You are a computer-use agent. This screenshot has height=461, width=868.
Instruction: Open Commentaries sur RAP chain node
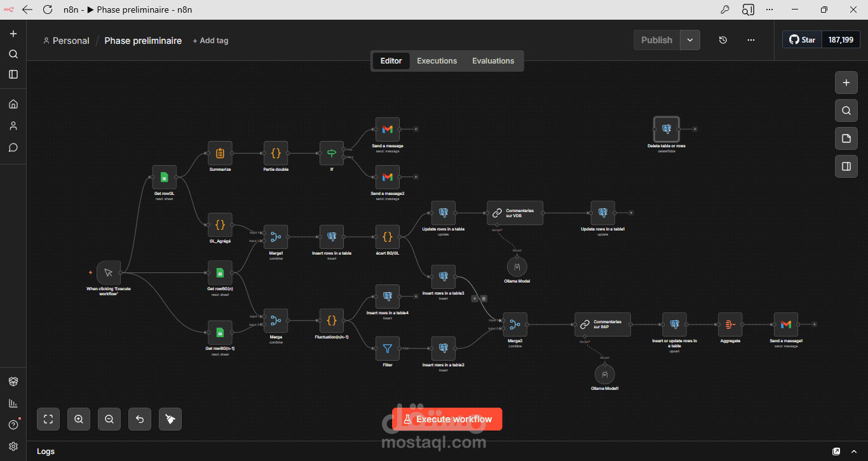point(602,324)
